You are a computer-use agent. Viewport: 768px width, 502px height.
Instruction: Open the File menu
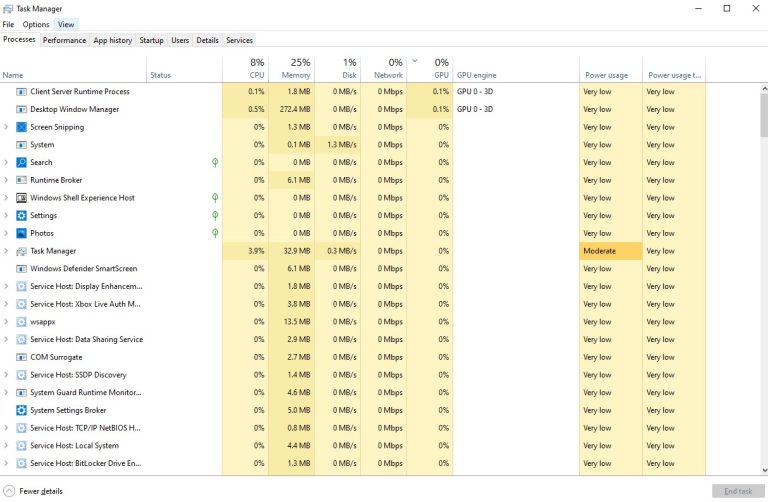[x=8, y=24]
